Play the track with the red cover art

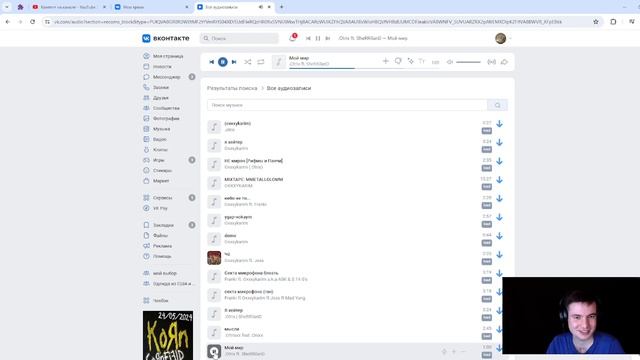214,258
